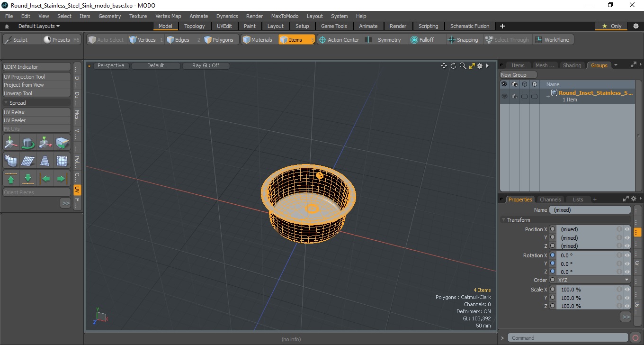
Task: Click the spherize grid icon
Action: click(62, 161)
